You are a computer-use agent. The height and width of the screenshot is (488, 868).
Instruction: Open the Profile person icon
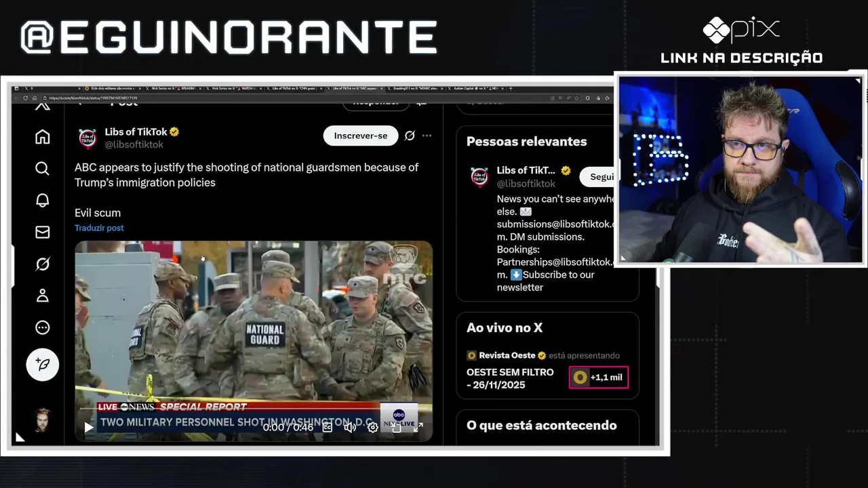point(42,296)
